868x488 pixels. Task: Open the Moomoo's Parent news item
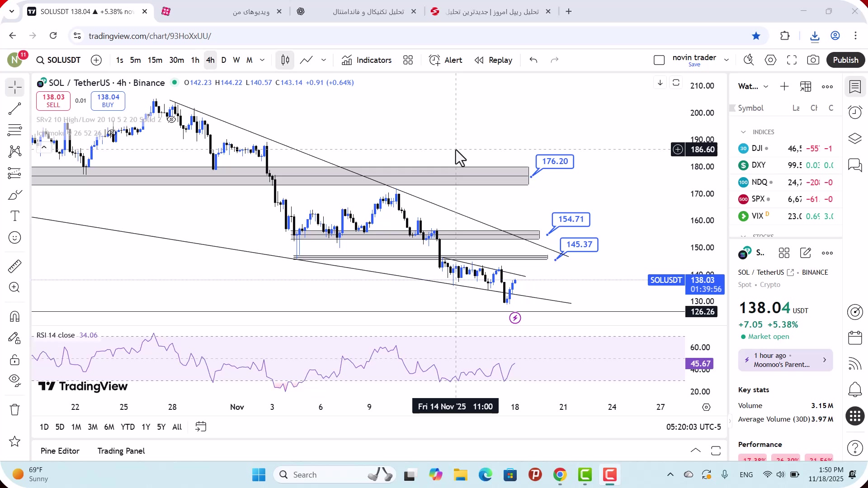coord(785,360)
